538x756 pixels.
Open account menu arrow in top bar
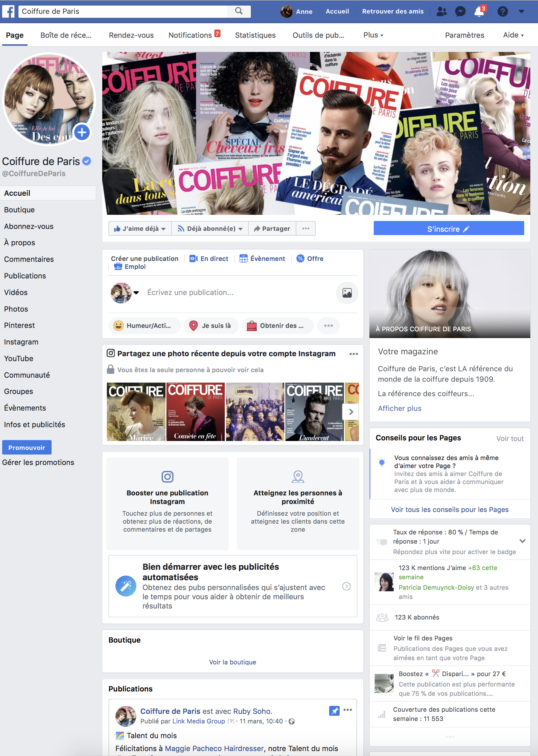point(521,12)
